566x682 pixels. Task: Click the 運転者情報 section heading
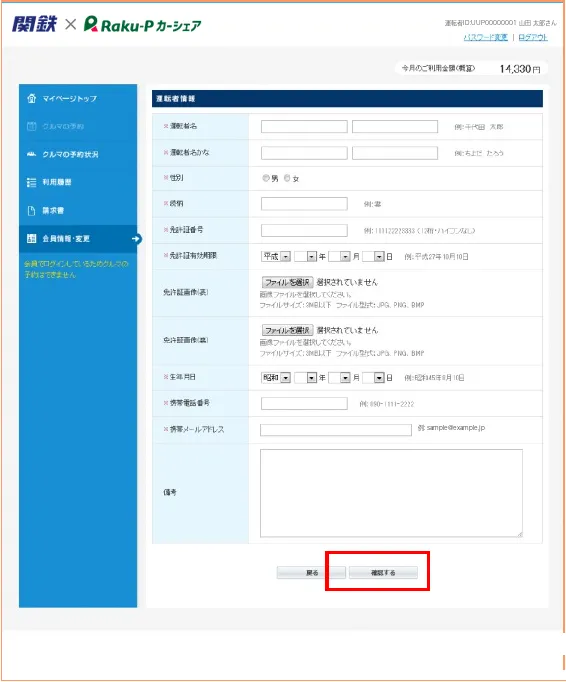click(176, 99)
